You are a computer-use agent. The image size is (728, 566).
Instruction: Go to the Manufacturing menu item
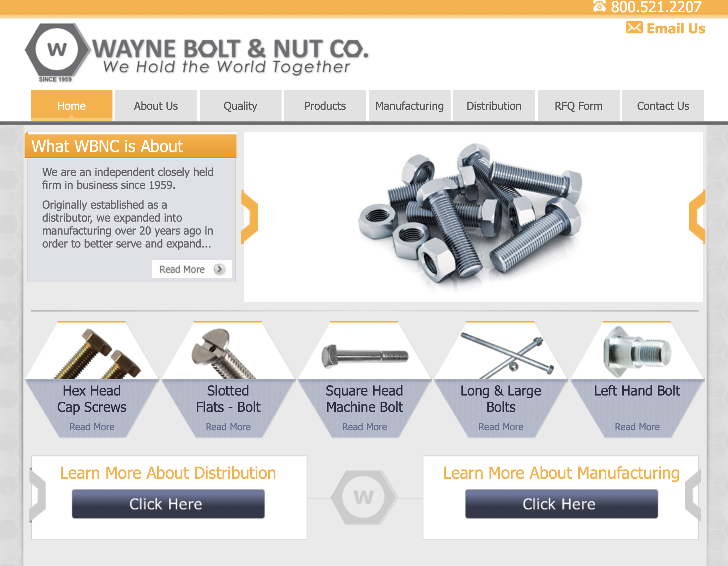pos(410,106)
